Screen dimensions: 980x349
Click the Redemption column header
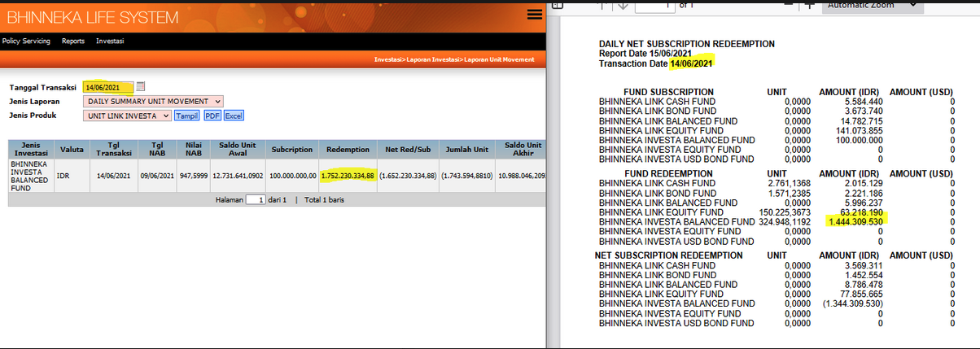[348, 150]
